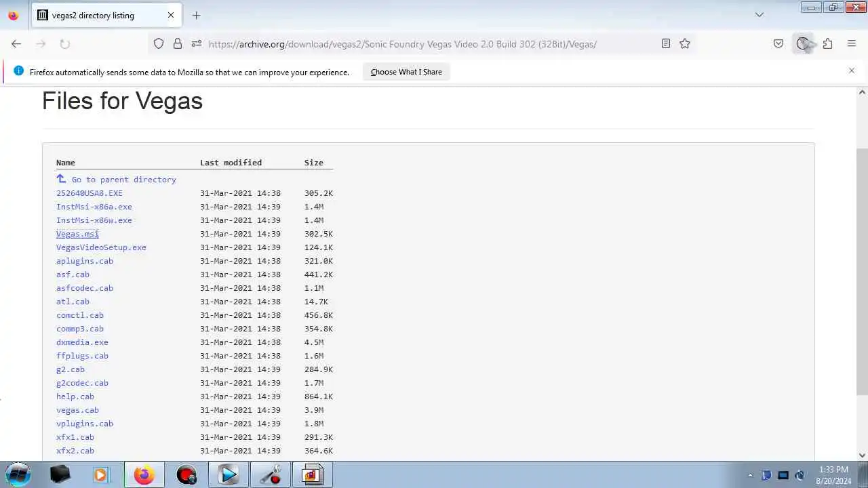Open the last taskbar app with document icon

coord(312,474)
